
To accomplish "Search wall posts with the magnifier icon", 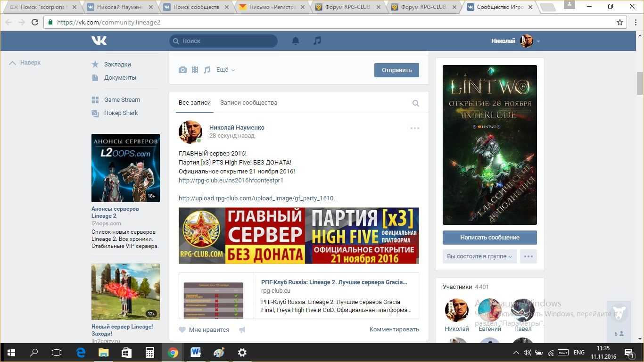I will pyautogui.click(x=416, y=103).
